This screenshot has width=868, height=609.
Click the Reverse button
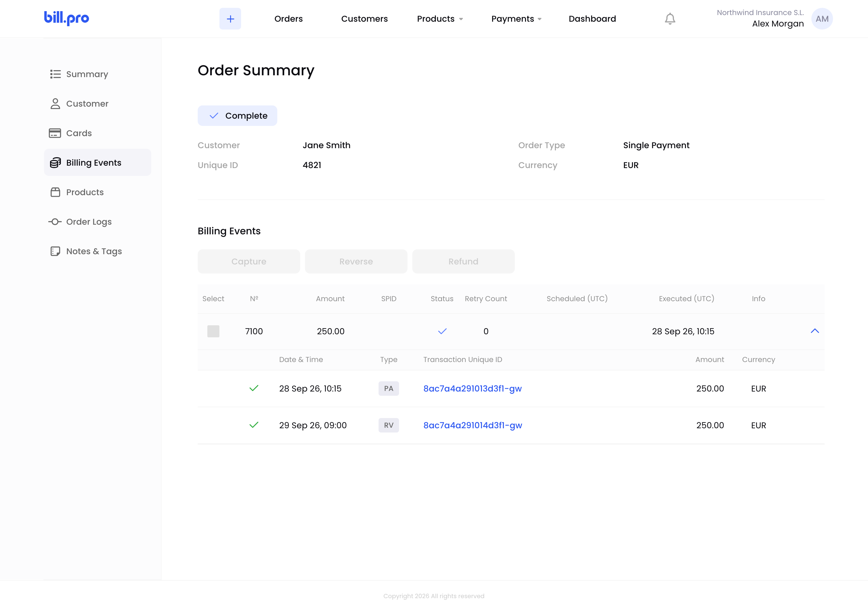pyautogui.click(x=356, y=261)
